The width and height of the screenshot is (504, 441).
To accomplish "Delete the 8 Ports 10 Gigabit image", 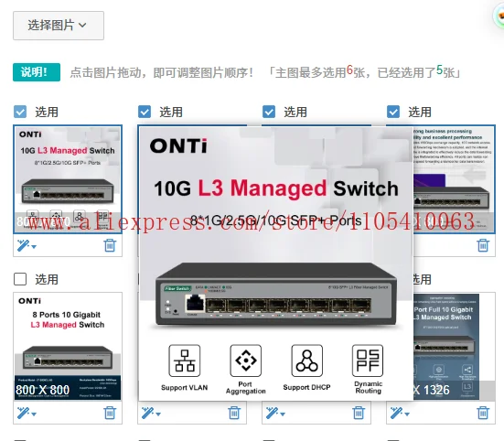I will click(x=110, y=413).
